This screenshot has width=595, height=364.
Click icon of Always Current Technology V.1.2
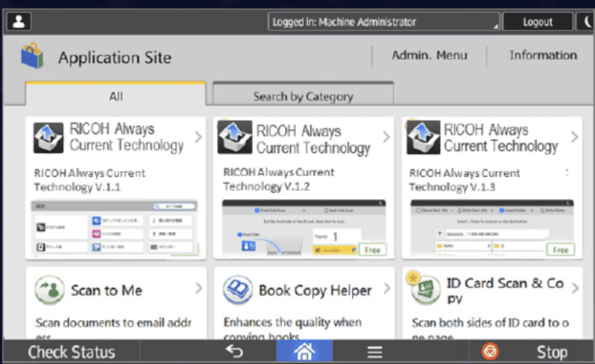coord(235,137)
